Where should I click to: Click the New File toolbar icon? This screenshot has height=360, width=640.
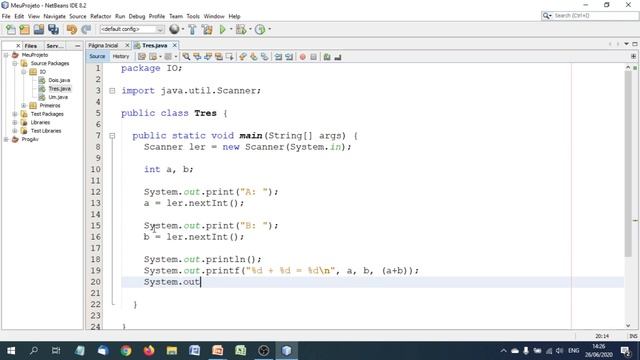pos(11,29)
